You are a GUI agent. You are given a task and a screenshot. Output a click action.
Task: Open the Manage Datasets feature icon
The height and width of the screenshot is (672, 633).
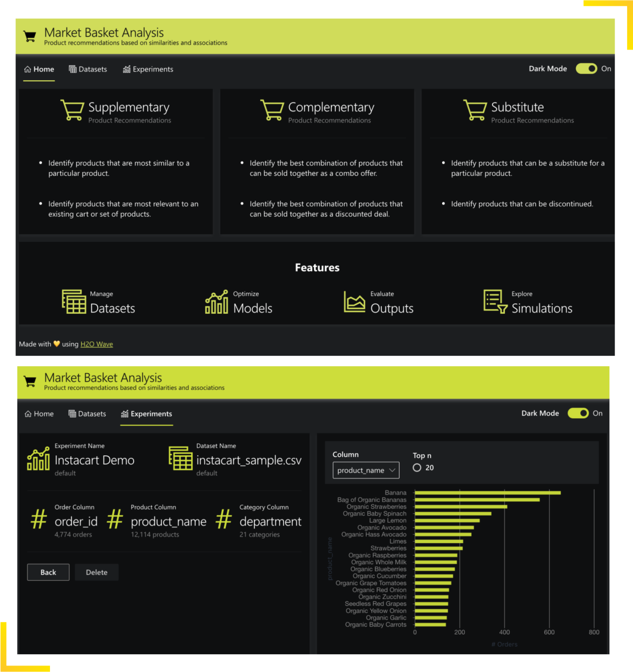[74, 301]
